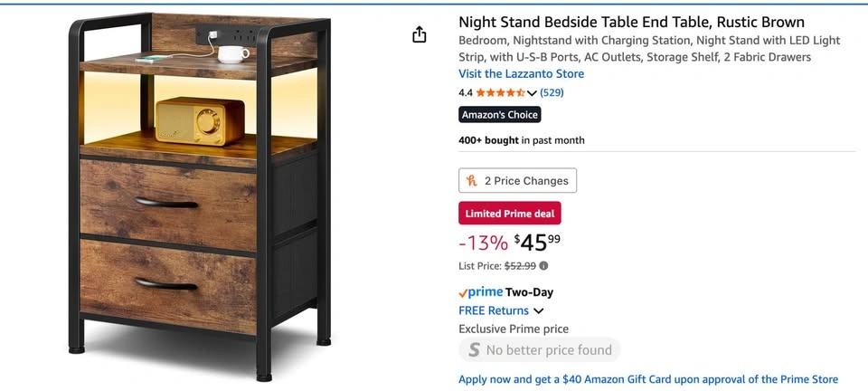Click the crossed-out $52.99 list price
Screen dimensions: 868x391
[x=520, y=266]
